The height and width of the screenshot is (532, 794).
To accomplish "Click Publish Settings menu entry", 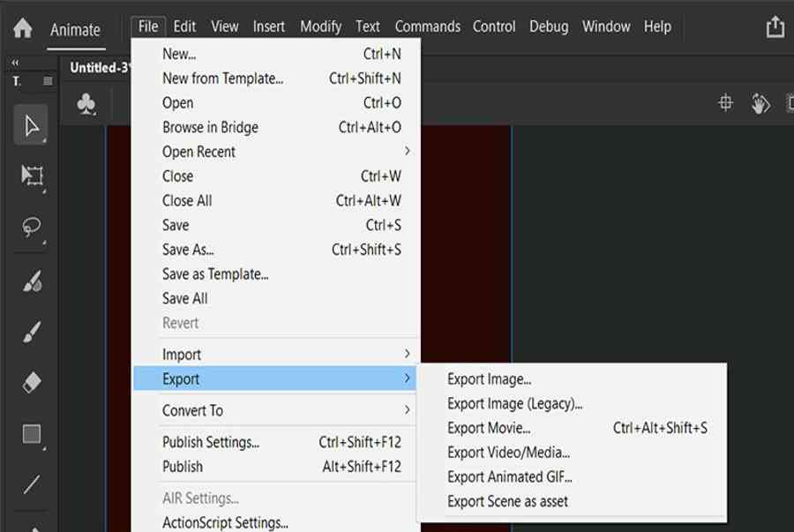I will tap(211, 442).
